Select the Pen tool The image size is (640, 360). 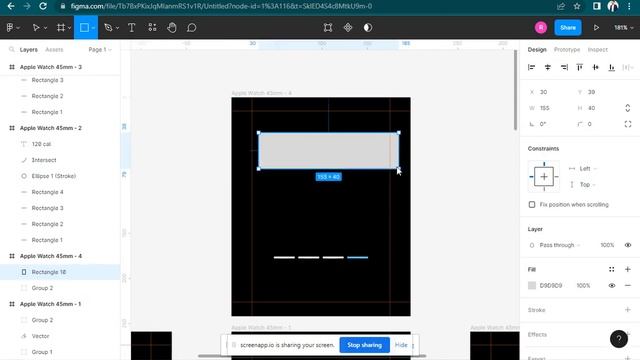point(108,27)
